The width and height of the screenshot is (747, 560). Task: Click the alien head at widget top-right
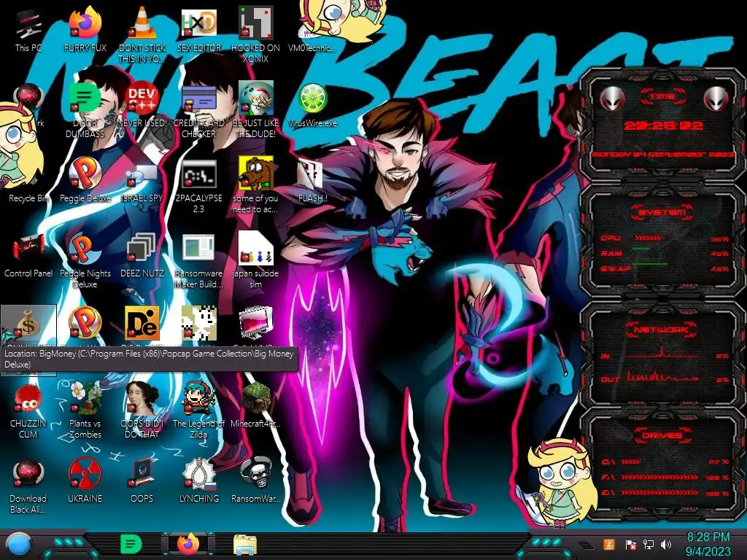click(x=716, y=98)
